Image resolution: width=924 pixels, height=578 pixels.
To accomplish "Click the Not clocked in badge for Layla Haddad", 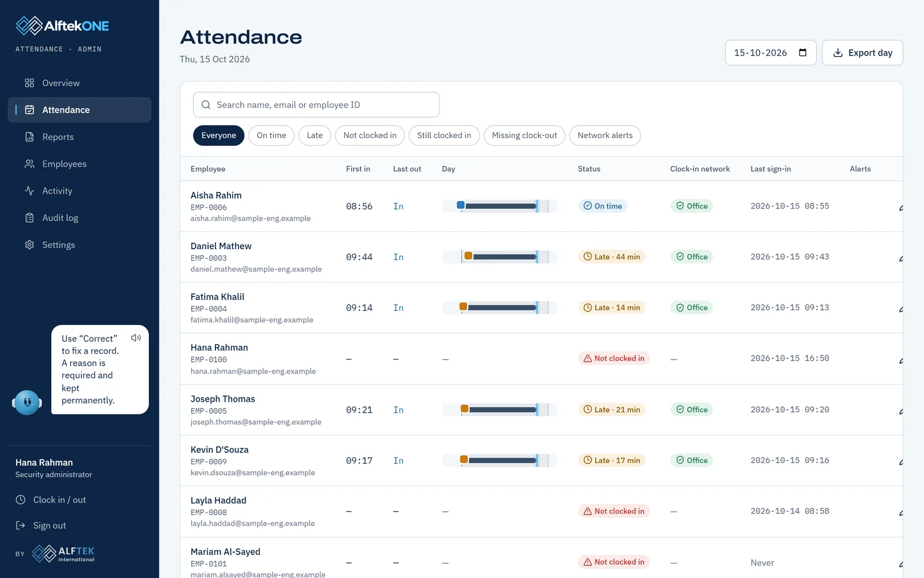I will tap(614, 512).
